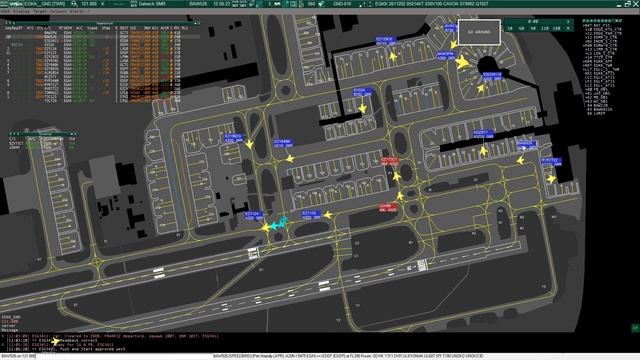Screen dimensions: 640x360
Task: Click the GO AROUND button
Action: click(x=479, y=32)
